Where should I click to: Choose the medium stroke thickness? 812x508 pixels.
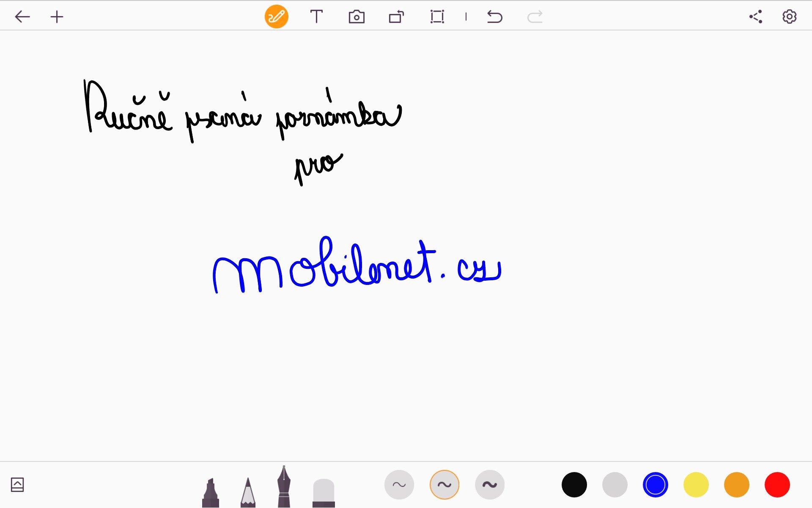click(444, 485)
